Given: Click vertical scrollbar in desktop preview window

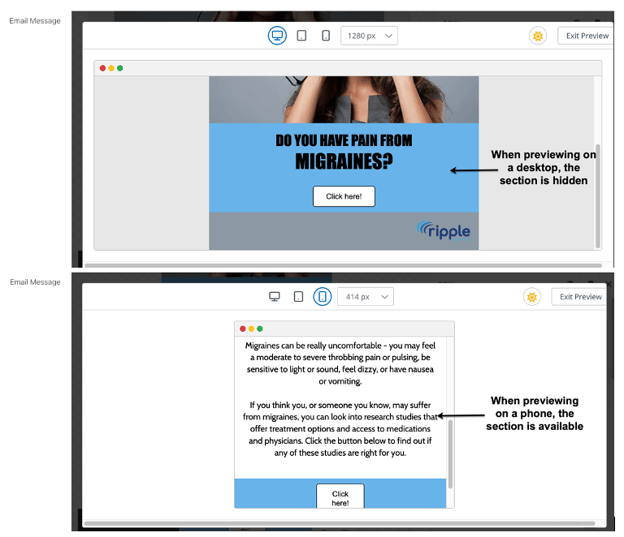Looking at the screenshot, I should (598, 190).
